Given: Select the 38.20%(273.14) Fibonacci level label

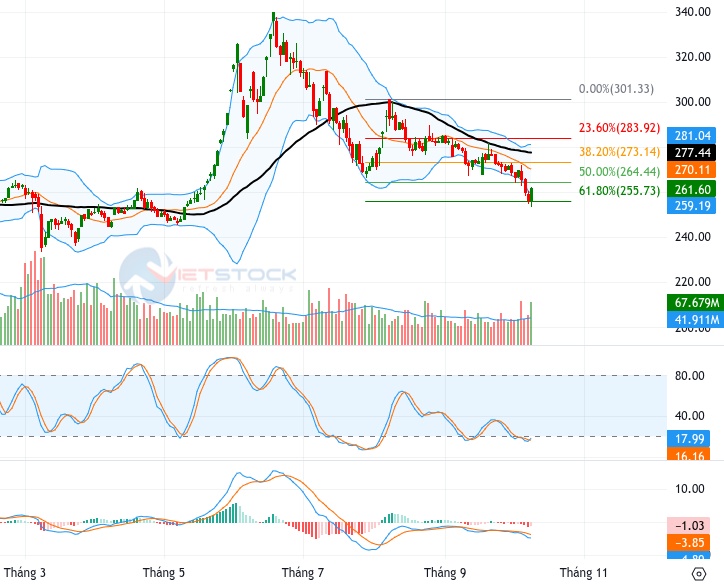Looking at the screenshot, I should pyautogui.click(x=620, y=151).
